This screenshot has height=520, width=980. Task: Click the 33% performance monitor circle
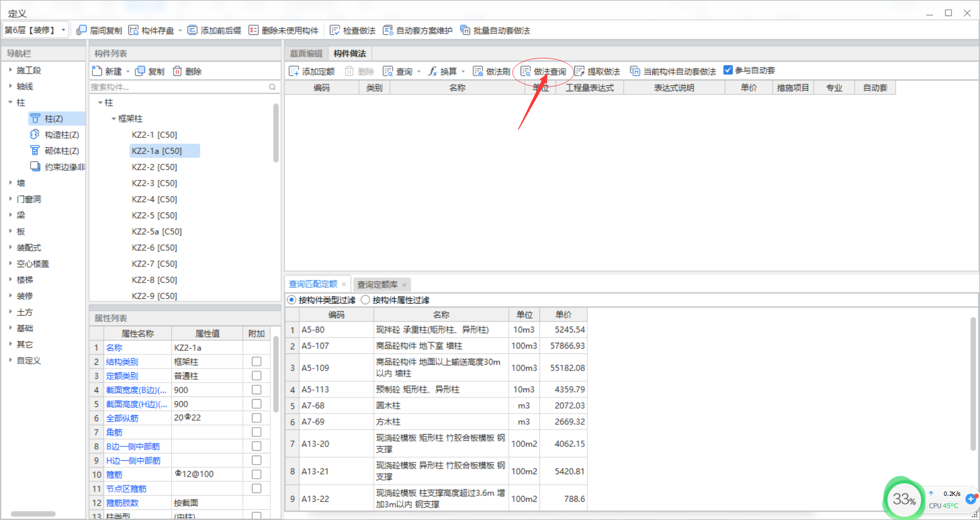tap(904, 499)
